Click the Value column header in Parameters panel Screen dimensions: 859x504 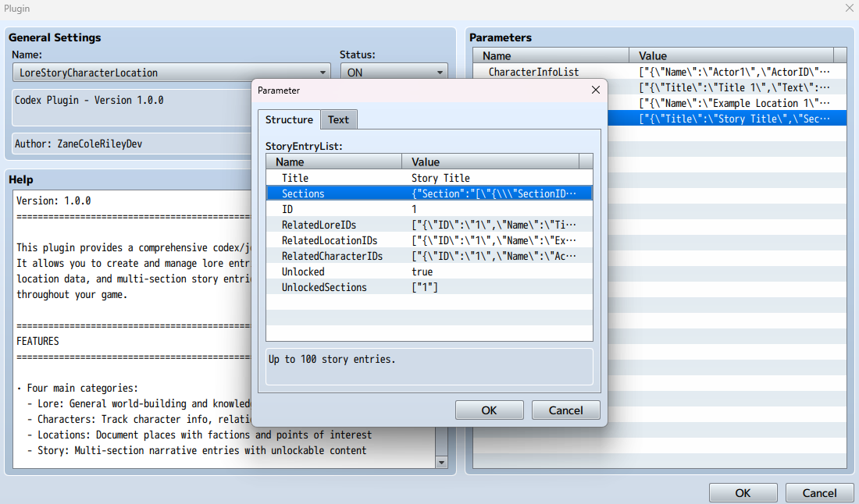[731, 55]
